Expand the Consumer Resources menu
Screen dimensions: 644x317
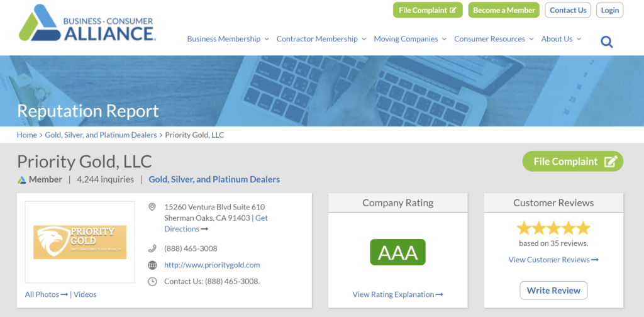click(x=494, y=39)
